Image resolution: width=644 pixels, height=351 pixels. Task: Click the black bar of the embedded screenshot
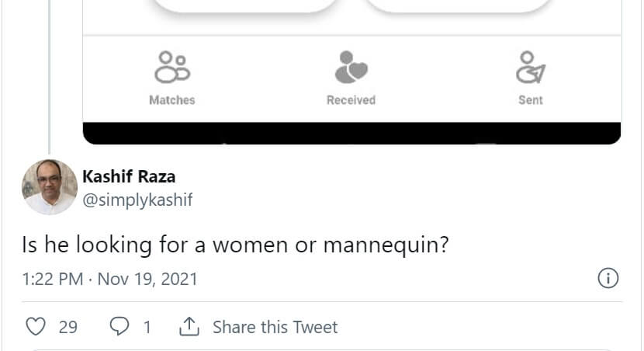(x=351, y=133)
